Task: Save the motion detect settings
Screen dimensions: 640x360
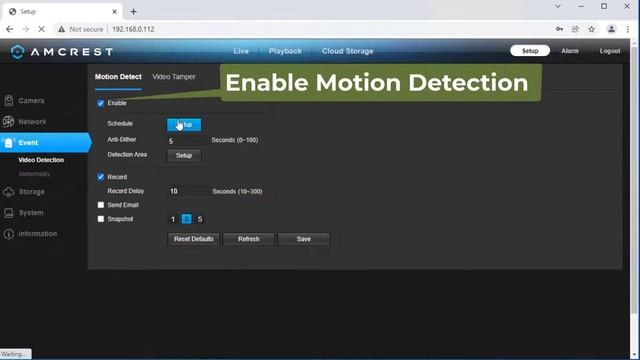Action: point(304,239)
